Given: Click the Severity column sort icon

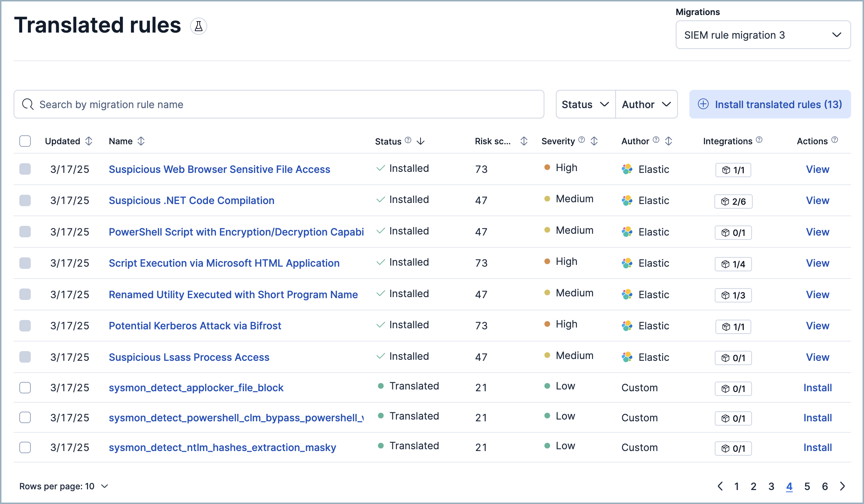Looking at the screenshot, I should tap(594, 141).
